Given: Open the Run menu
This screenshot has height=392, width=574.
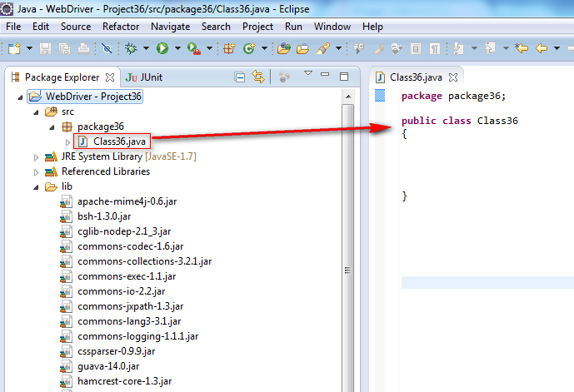Looking at the screenshot, I should pos(293,27).
